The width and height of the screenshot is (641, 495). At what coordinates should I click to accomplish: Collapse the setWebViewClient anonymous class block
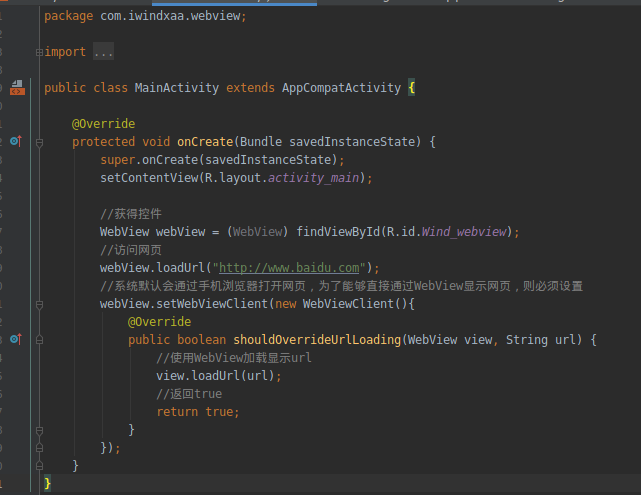point(39,304)
